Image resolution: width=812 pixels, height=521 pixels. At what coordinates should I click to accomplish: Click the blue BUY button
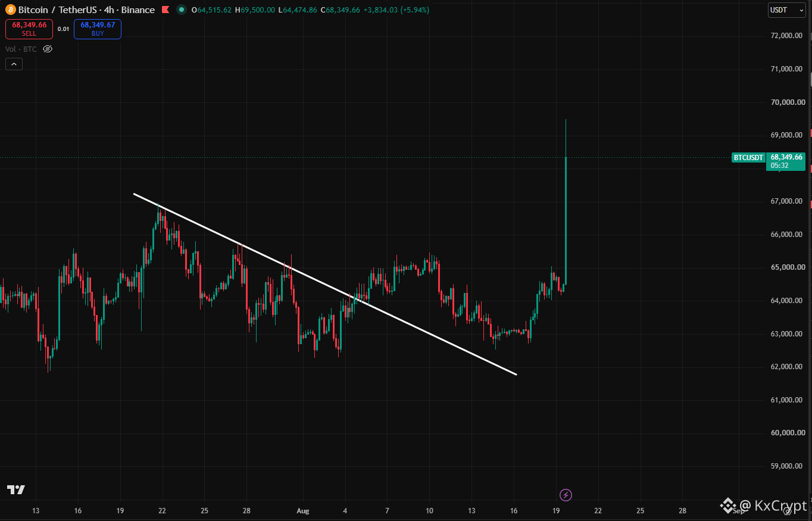pos(98,29)
